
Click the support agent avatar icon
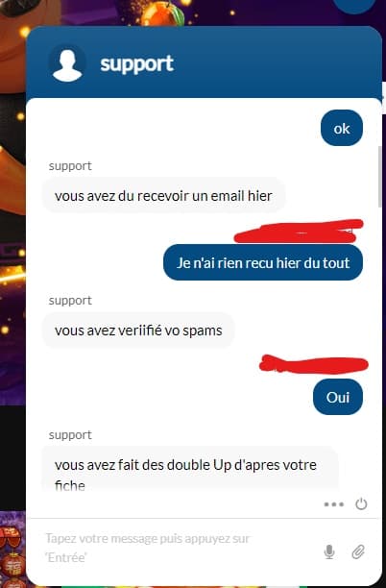[67, 63]
